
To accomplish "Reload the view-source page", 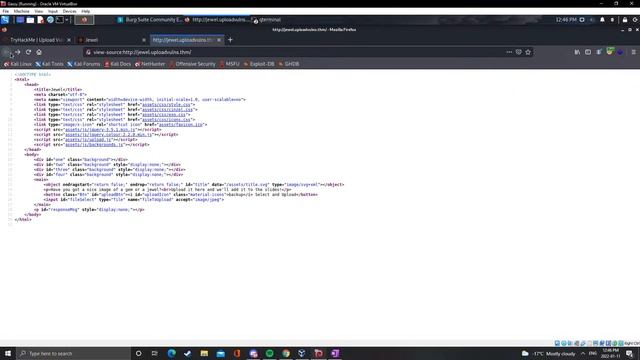I will click(28, 52).
